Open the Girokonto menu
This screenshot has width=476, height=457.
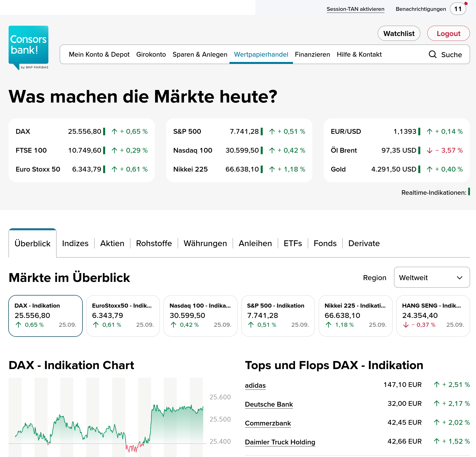pos(151,54)
